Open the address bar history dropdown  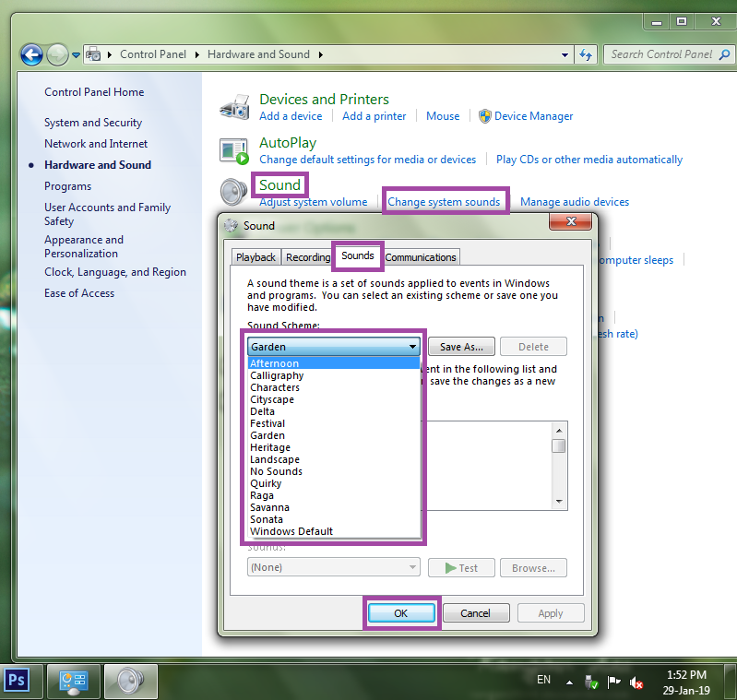(565, 55)
